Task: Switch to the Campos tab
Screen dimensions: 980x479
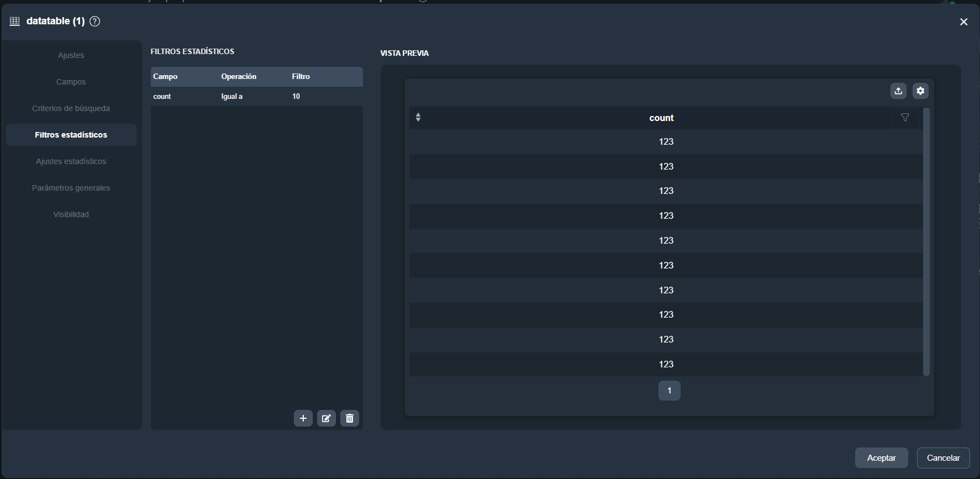Action: tap(71, 82)
